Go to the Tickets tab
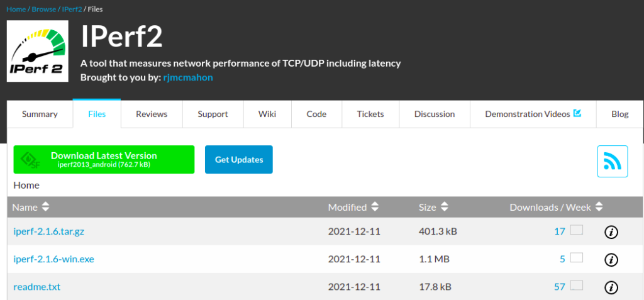This screenshot has width=644, height=300. point(370,114)
